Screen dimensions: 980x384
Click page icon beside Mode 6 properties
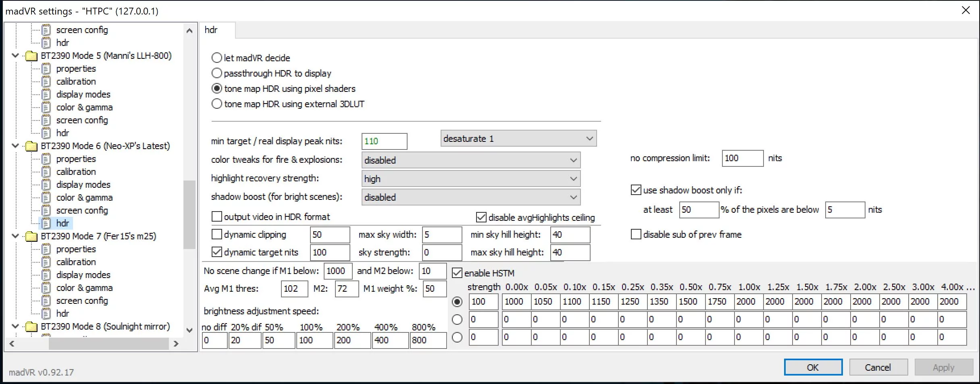tap(46, 159)
